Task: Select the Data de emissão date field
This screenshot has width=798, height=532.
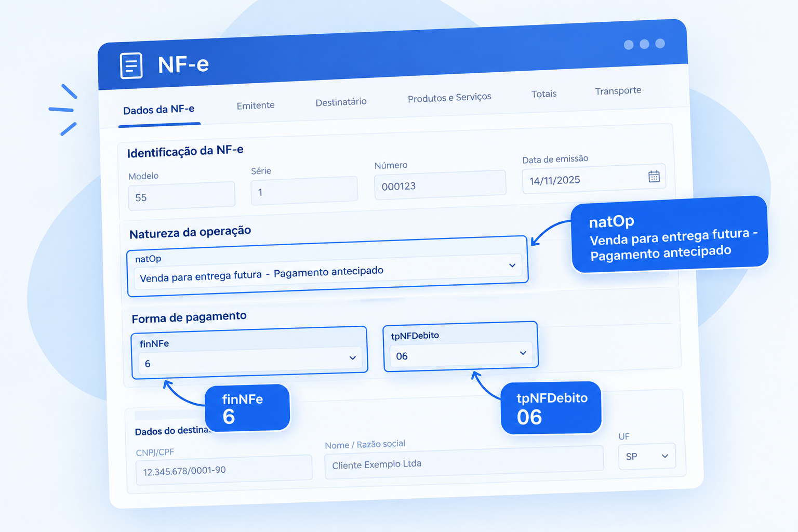Action: pos(594,180)
